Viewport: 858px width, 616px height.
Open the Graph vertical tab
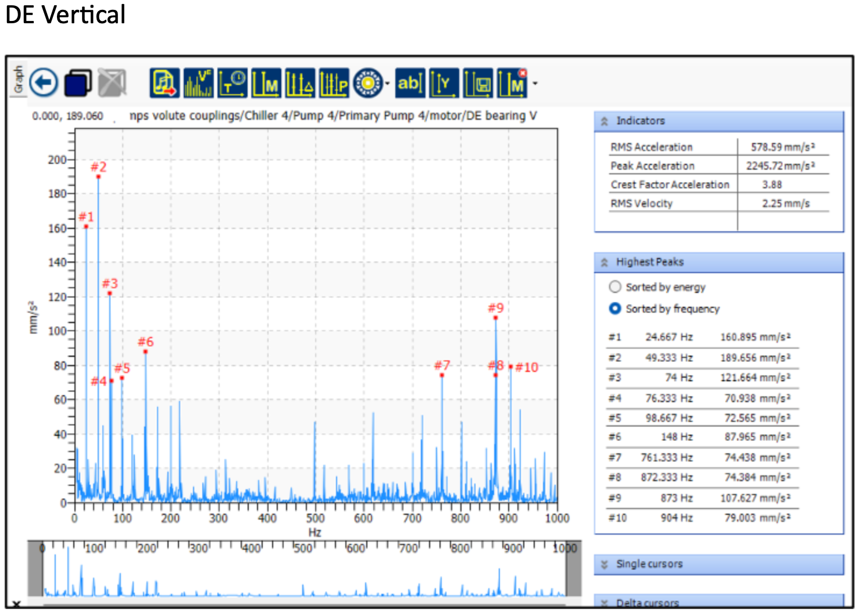tap(19, 79)
